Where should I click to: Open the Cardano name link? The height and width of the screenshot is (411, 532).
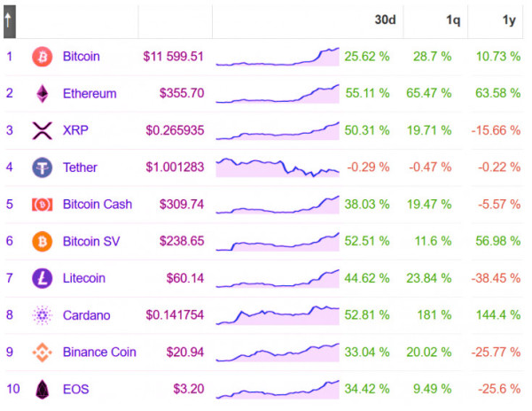tap(87, 315)
